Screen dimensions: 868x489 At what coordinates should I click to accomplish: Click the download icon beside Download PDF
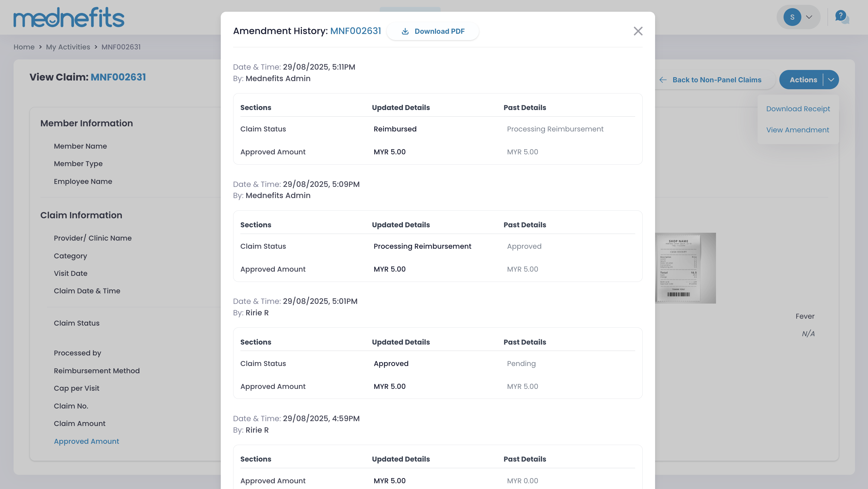(x=405, y=31)
